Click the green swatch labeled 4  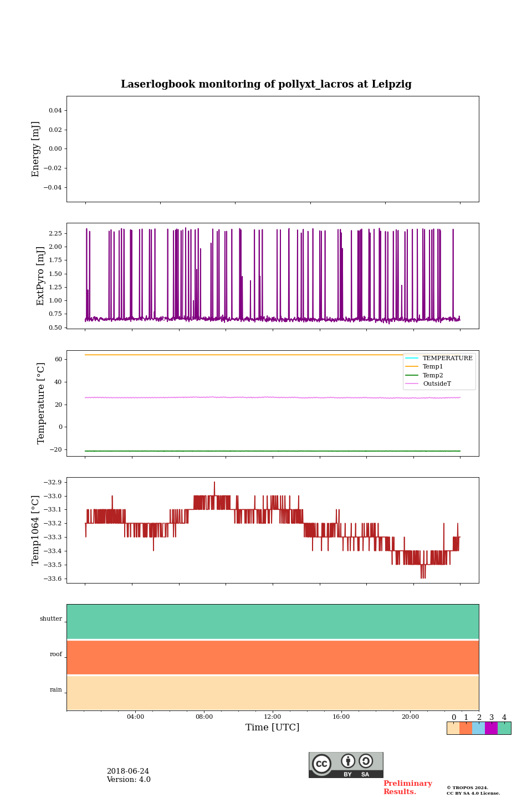tap(504, 728)
